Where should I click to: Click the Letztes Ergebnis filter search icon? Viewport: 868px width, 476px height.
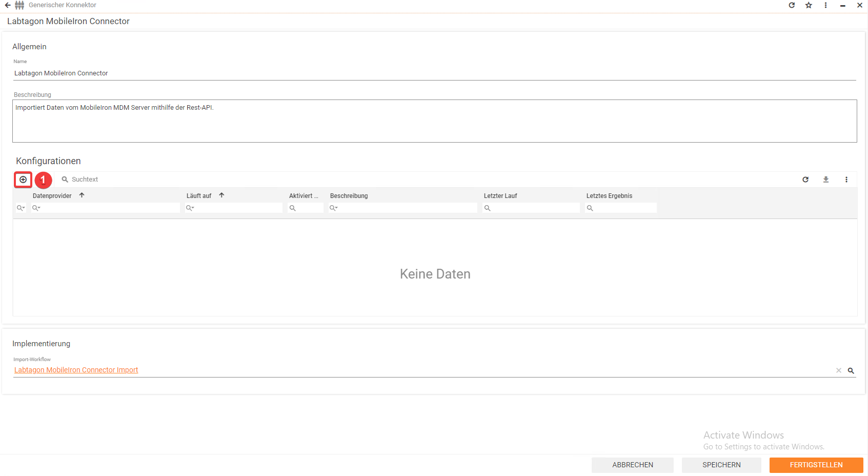590,208
